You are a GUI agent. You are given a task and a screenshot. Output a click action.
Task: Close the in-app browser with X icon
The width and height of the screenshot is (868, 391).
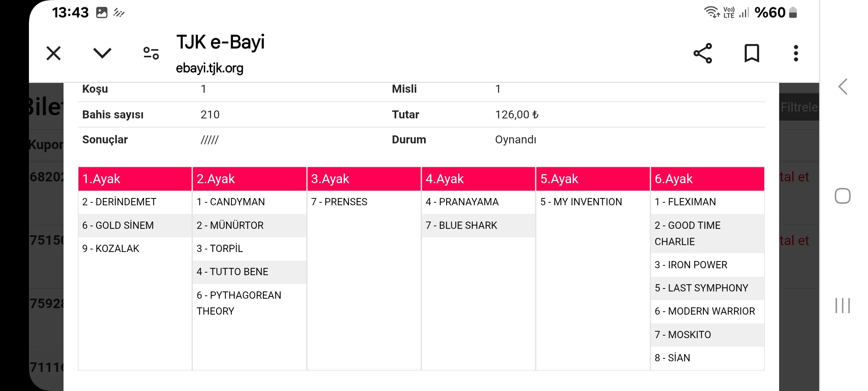[x=54, y=54]
